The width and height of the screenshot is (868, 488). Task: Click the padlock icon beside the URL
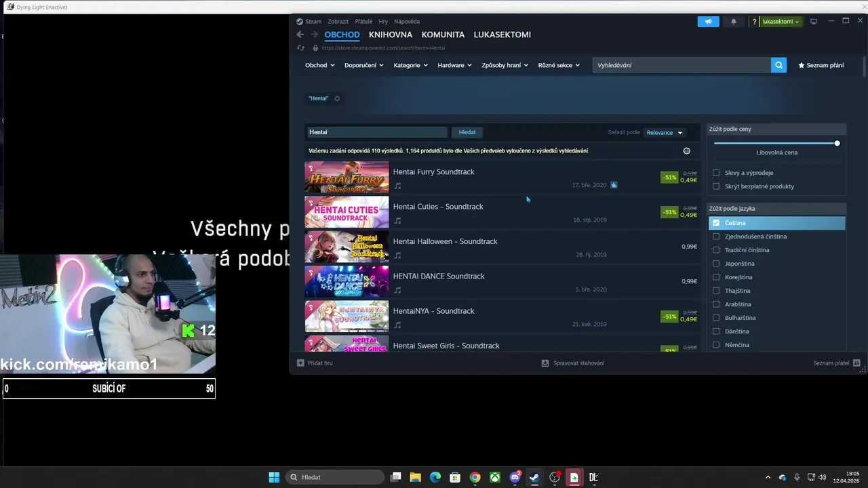pos(315,48)
